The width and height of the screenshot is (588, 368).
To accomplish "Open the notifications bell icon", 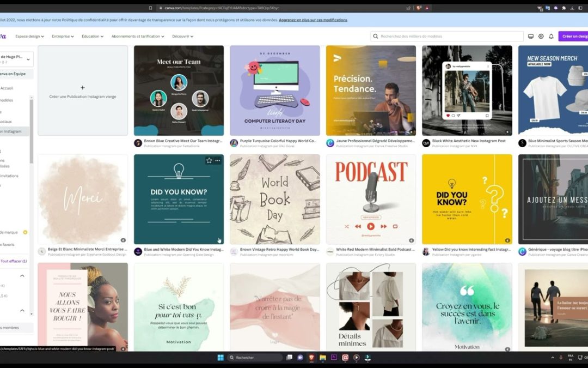I will (551, 37).
